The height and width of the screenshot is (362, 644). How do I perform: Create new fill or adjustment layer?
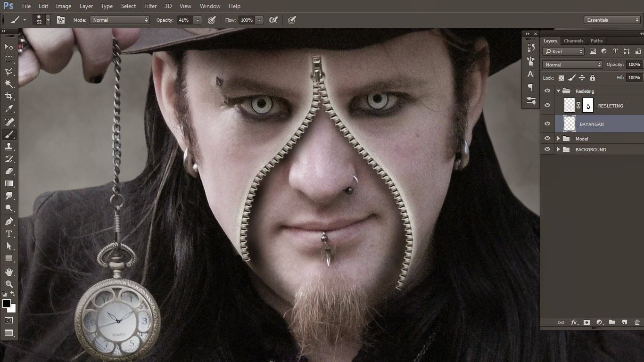[599, 322]
